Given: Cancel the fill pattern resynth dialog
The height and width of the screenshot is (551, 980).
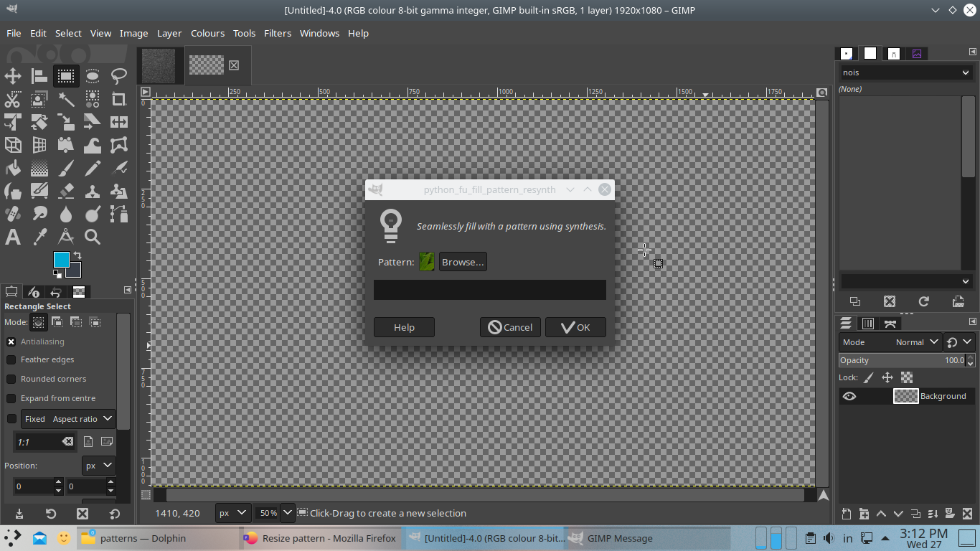Looking at the screenshot, I should (510, 327).
